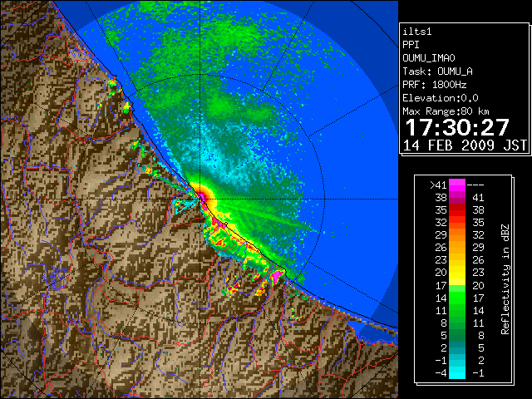Pick the cyan swatch beside '-4'

pos(457,373)
